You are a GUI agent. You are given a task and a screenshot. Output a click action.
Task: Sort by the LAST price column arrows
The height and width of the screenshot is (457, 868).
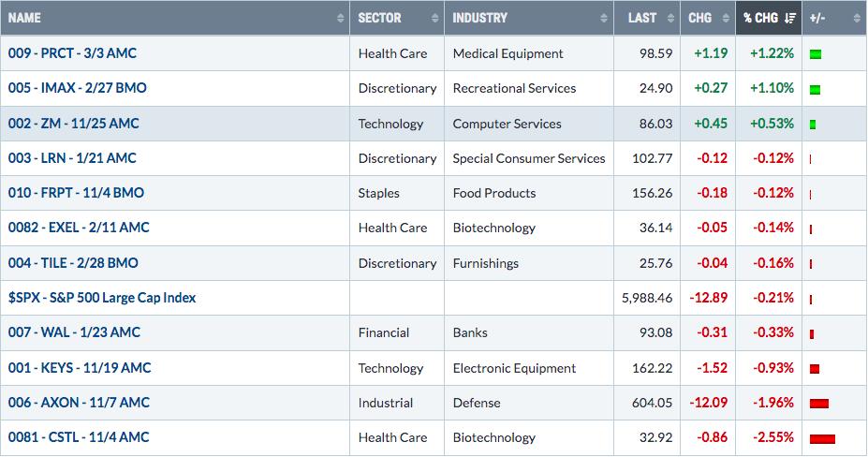pyautogui.click(x=671, y=19)
